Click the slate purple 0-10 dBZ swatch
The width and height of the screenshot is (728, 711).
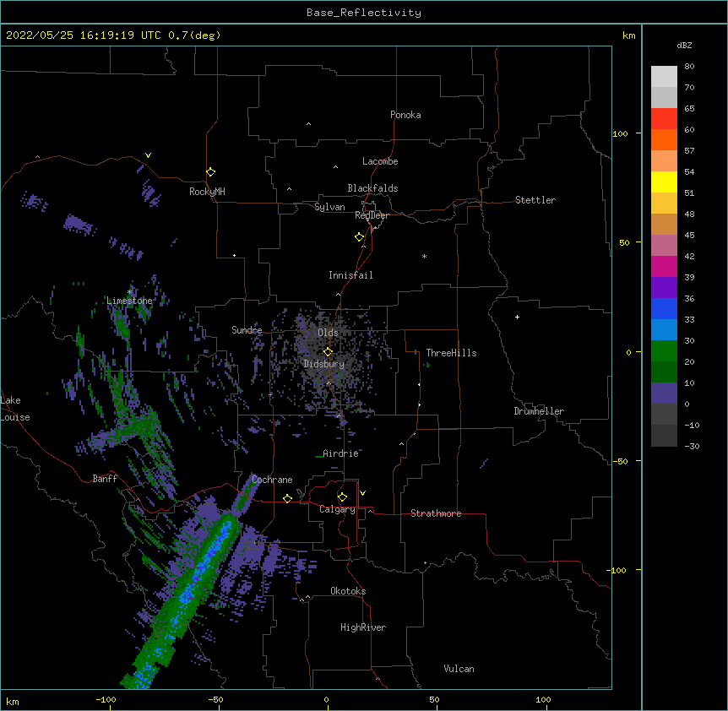click(x=664, y=393)
